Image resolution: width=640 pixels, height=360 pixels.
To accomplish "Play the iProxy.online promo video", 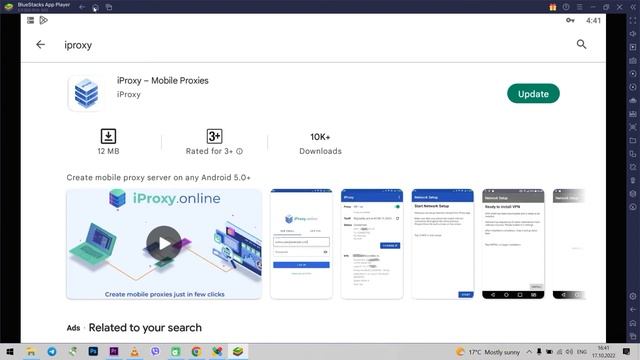I will [164, 244].
